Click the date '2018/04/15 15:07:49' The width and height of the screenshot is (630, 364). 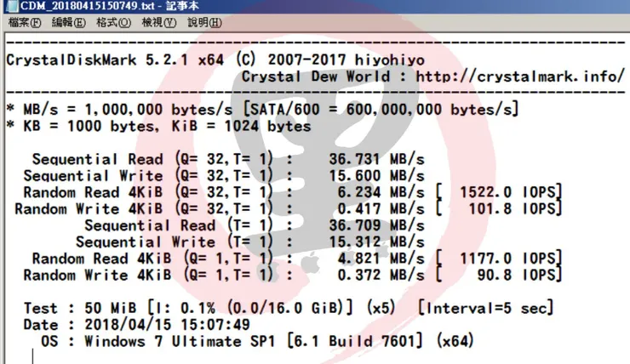click(167, 325)
